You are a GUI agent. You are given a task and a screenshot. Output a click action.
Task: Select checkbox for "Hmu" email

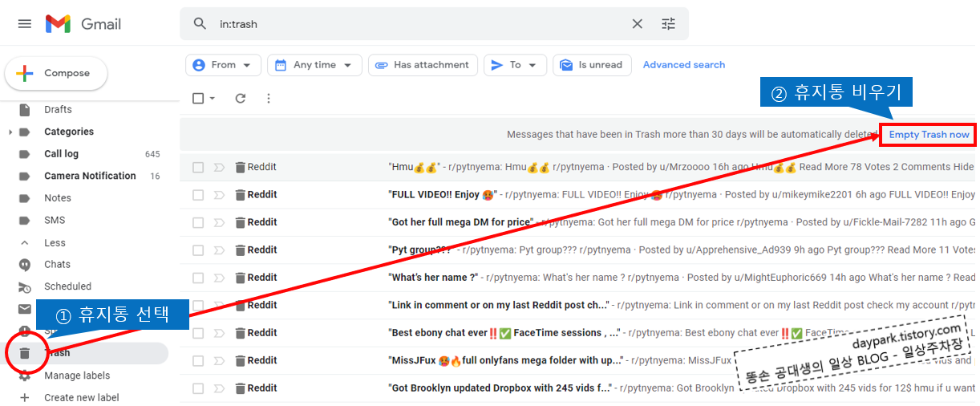tap(198, 168)
